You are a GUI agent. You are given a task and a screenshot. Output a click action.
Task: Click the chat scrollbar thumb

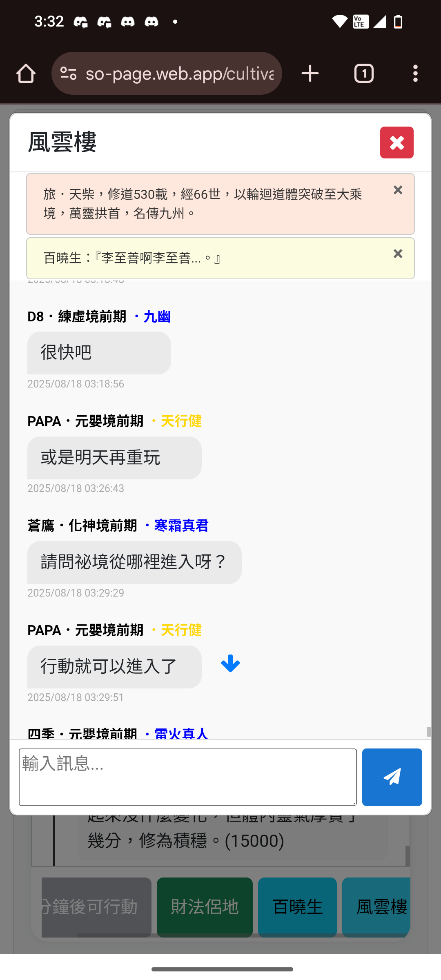coord(428,732)
